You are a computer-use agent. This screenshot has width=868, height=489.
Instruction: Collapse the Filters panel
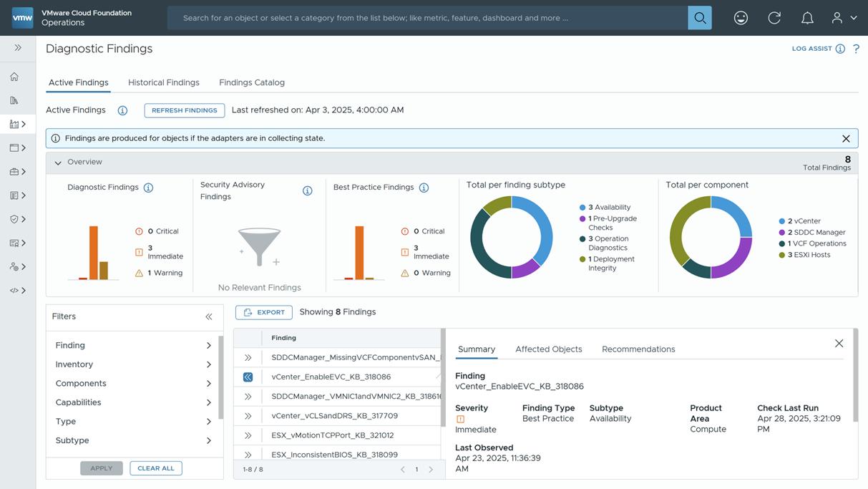click(209, 316)
